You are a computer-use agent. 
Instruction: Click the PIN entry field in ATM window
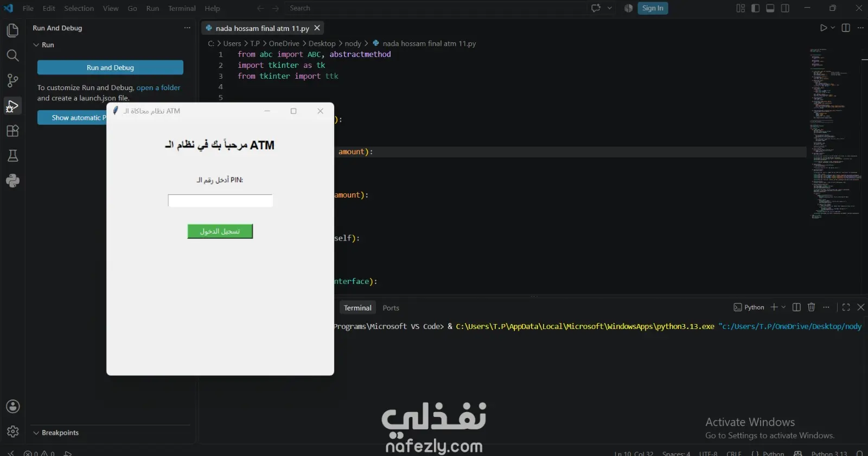(220, 200)
